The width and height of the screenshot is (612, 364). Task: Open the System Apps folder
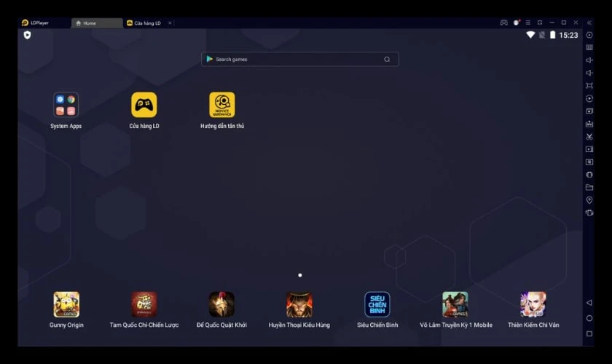point(66,105)
